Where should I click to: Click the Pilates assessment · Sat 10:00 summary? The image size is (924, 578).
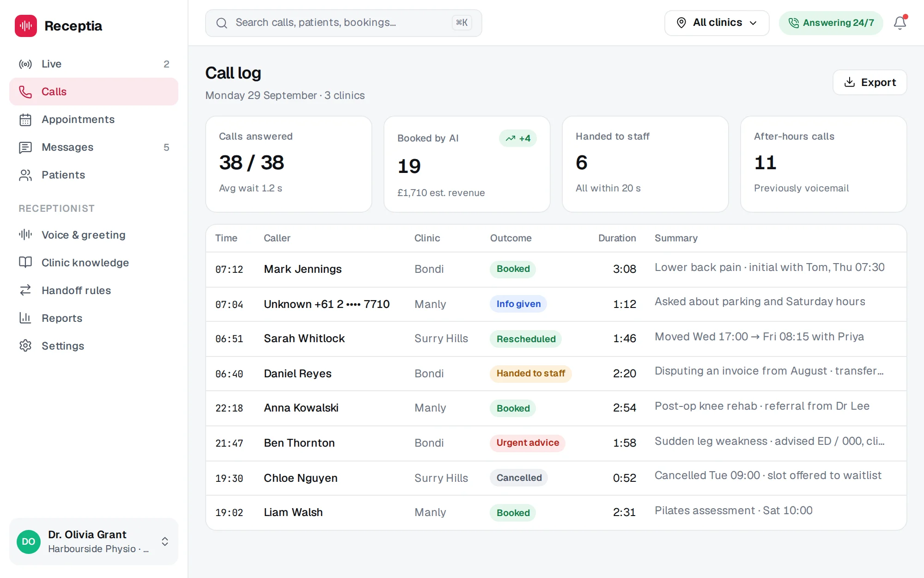coord(733,510)
